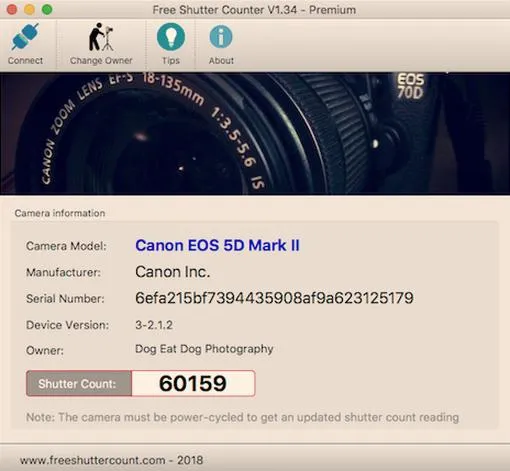The height and width of the screenshot is (471, 510).
Task: Open the Tips lightbulb icon
Action: [x=171, y=37]
